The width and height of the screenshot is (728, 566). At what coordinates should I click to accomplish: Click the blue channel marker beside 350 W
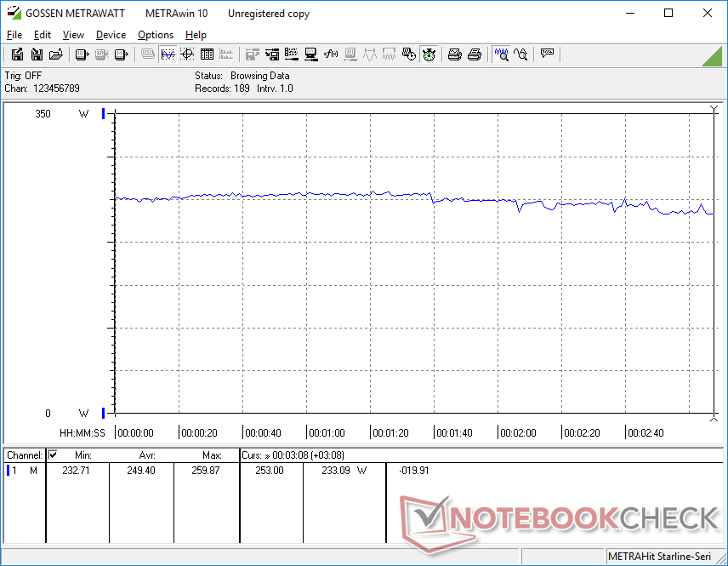coord(104,113)
